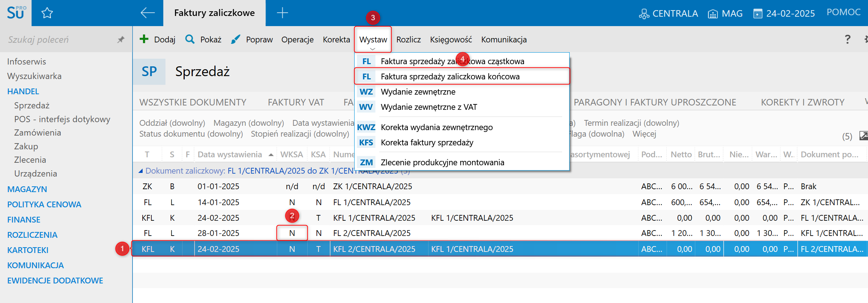Click the Rozlicz button
868x303 pixels.
[x=409, y=40]
